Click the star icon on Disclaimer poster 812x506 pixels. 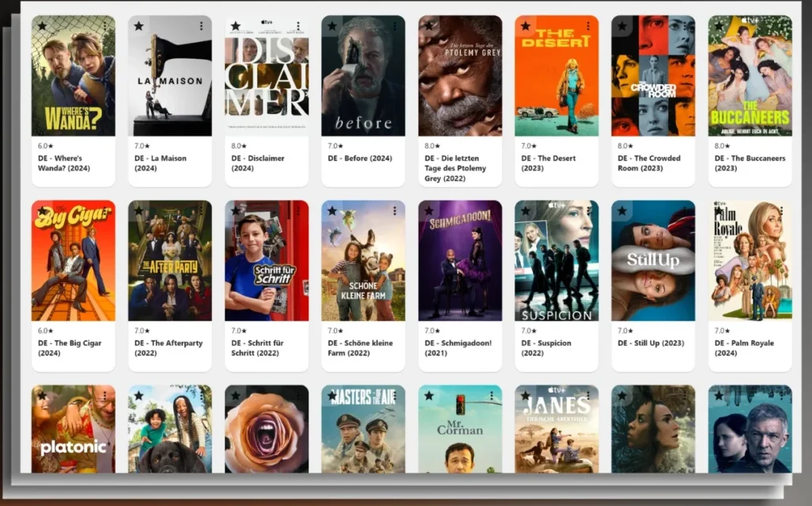tap(236, 26)
